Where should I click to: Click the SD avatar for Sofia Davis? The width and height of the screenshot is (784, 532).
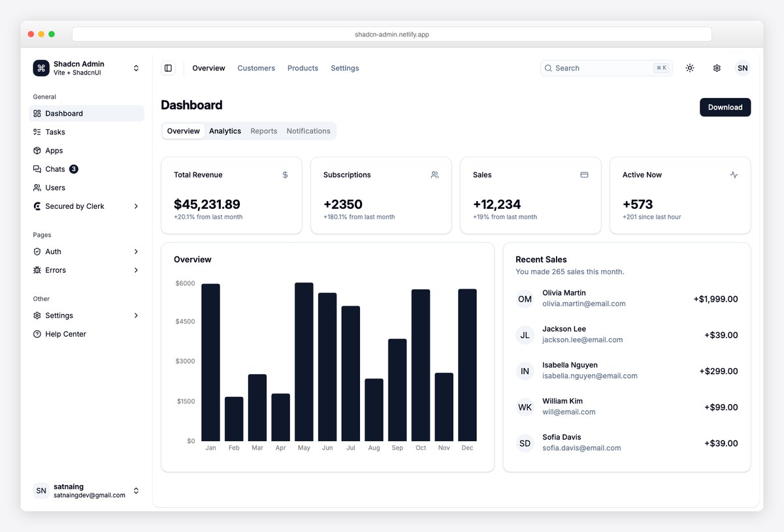pyautogui.click(x=525, y=443)
